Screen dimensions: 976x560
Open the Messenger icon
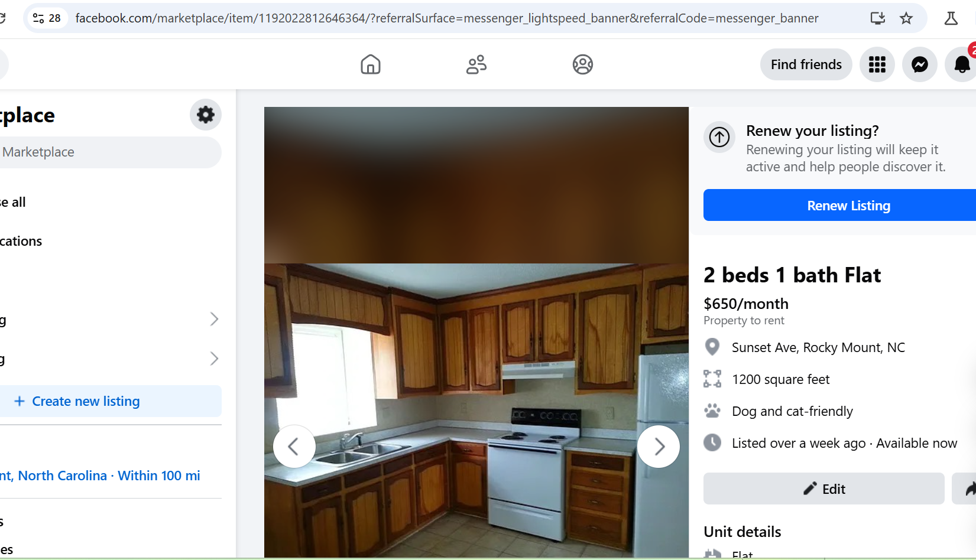(920, 64)
